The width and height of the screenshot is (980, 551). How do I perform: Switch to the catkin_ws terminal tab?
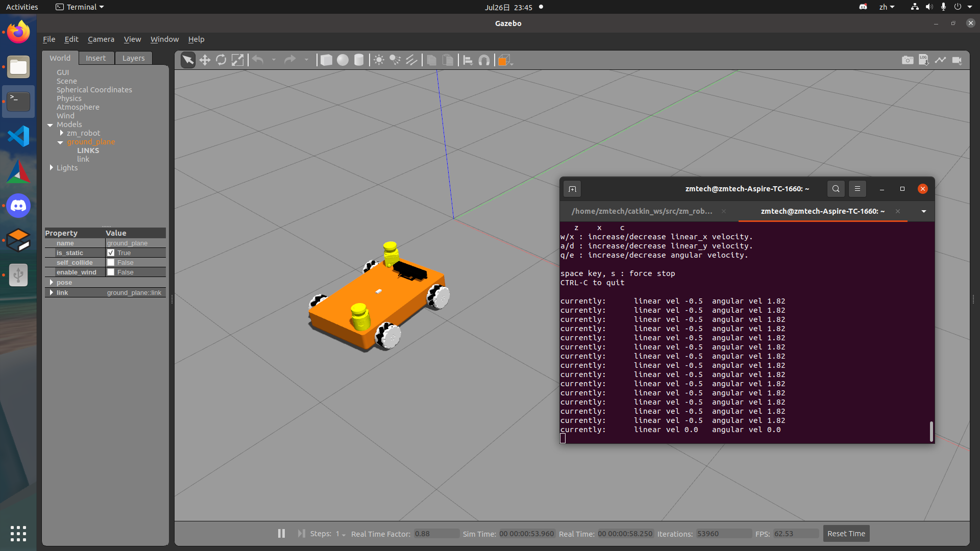click(x=642, y=211)
